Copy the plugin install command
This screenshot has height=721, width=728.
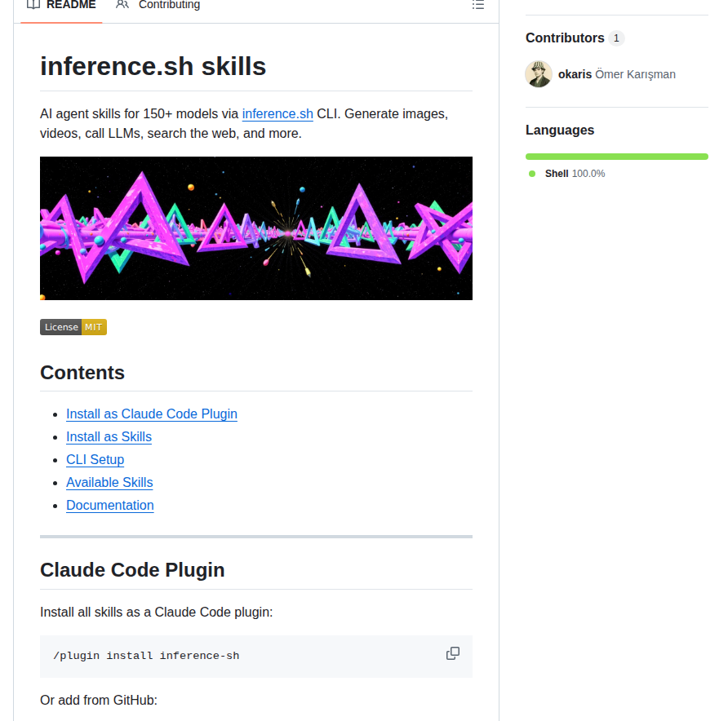pyautogui.click(x=453, y=653)
